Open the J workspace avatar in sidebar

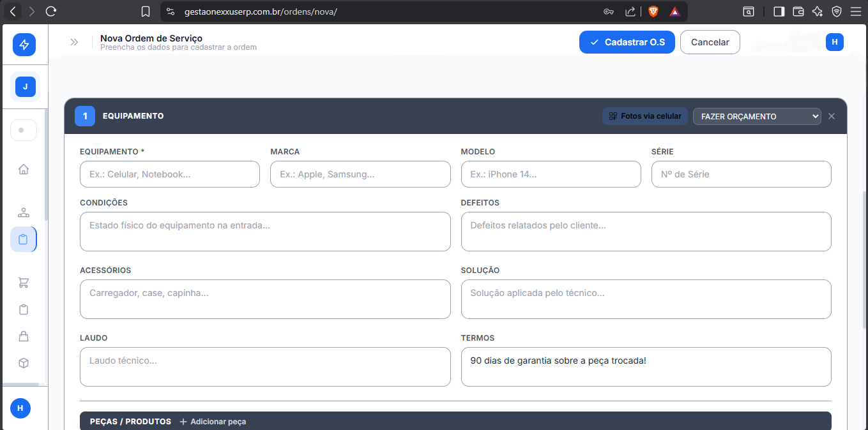coord(26,87)
